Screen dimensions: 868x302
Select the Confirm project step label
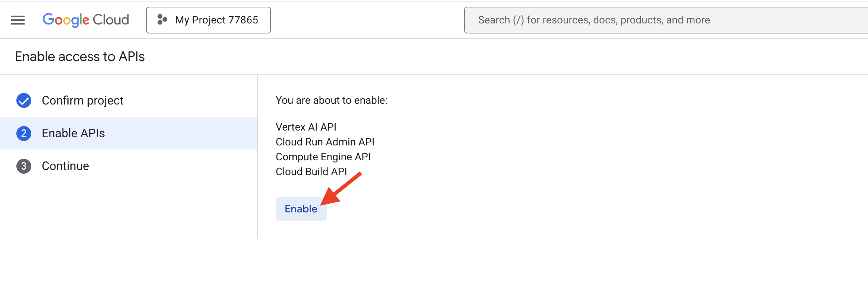click(82, 100)
